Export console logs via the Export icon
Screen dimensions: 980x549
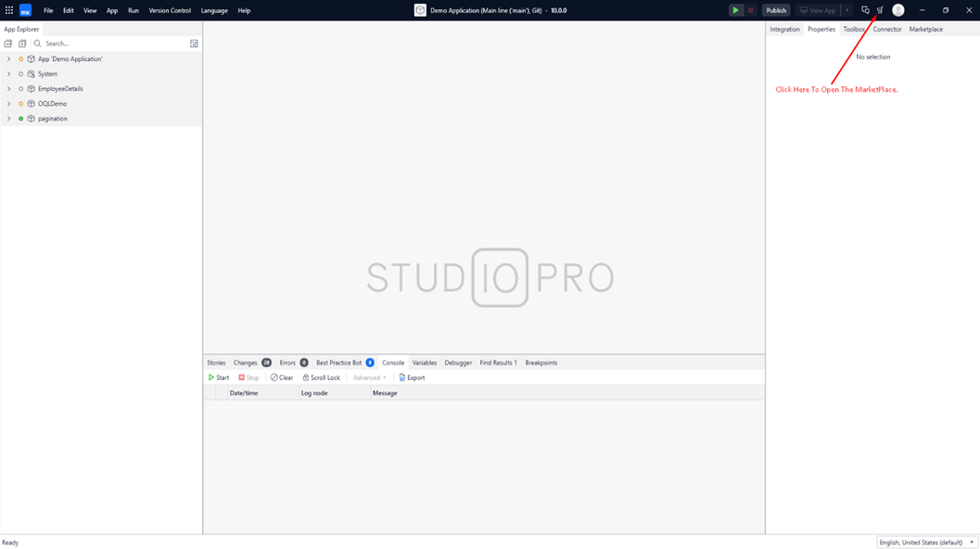412,377
